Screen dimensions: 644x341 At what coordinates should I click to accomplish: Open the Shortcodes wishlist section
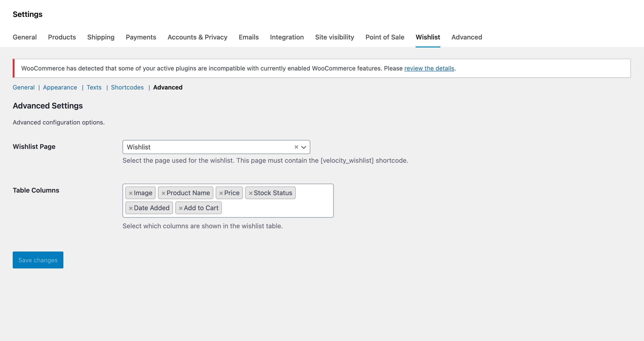click(127, 87)
